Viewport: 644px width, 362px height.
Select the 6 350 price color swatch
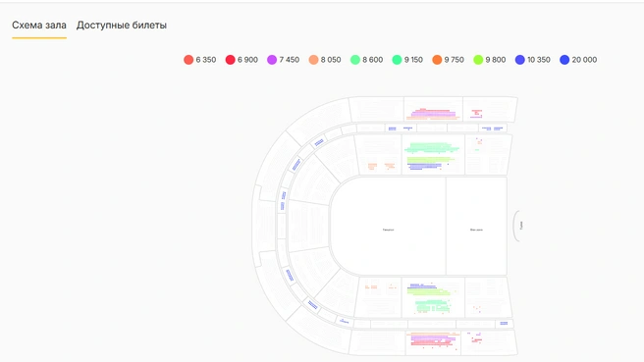(188, 60)
